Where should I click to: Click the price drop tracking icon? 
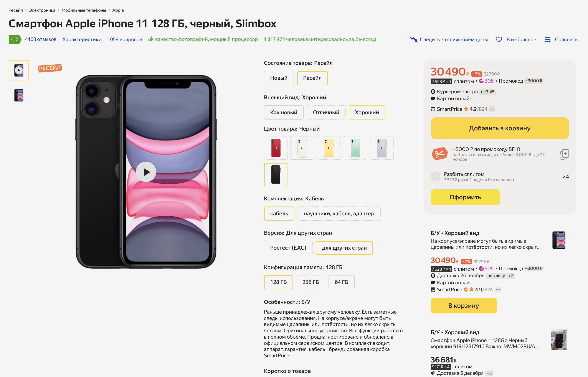(413, 39)
